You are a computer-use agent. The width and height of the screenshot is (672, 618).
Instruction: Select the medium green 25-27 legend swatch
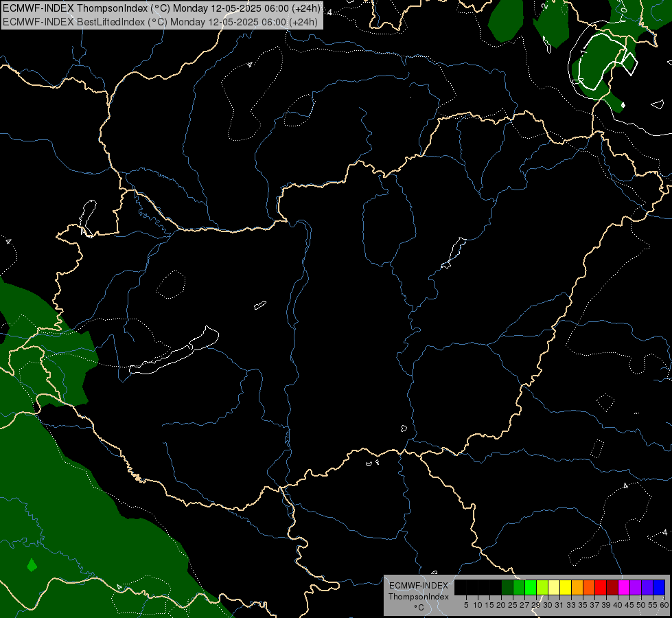(519, 587)
